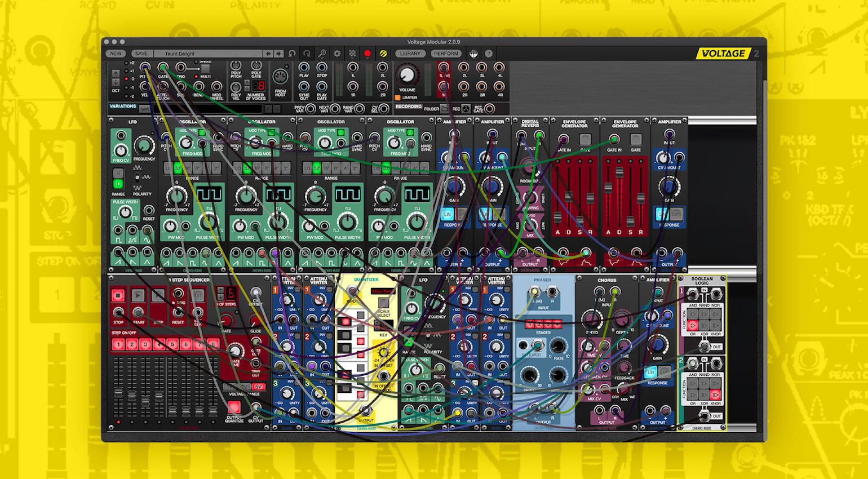Open the Quantizer Key selector
The image size is (868, 479).
click(383, 325)
